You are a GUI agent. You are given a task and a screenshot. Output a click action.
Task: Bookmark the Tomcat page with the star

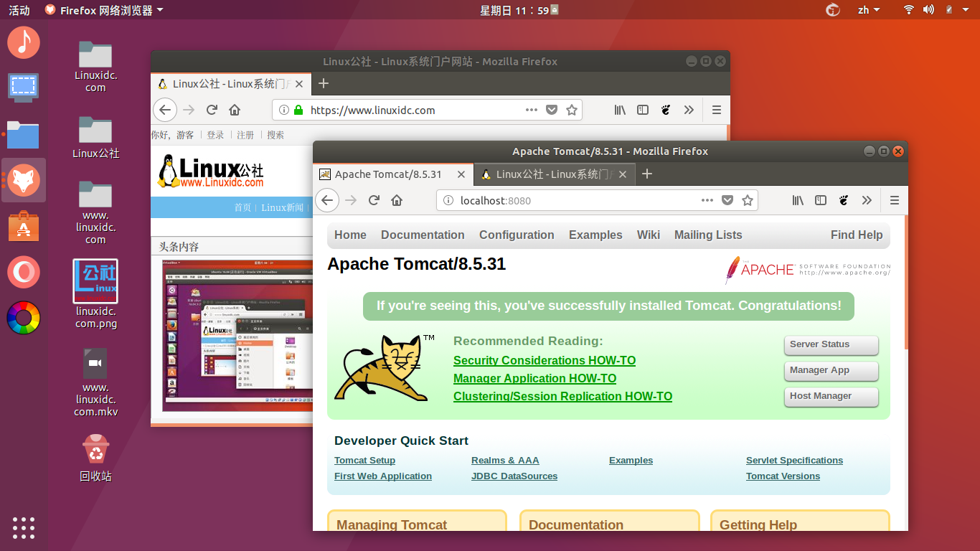click(747, 200)
